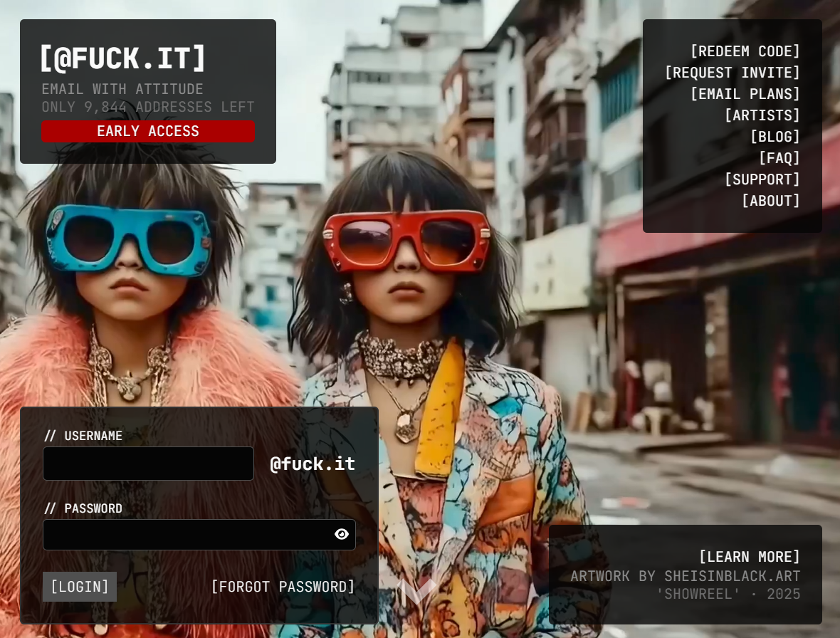The image size is (840, 638).
Task: Click into the password field
Action: 185,535
